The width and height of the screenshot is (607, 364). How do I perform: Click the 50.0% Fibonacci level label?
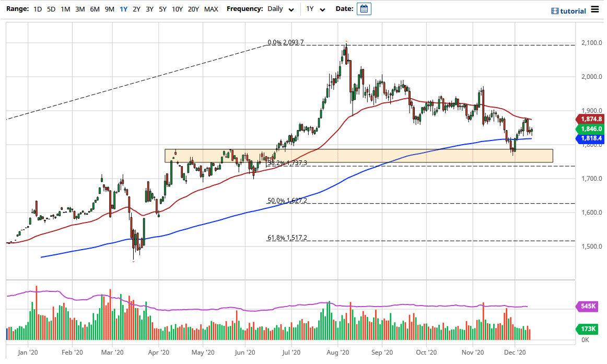coord(287,200)
